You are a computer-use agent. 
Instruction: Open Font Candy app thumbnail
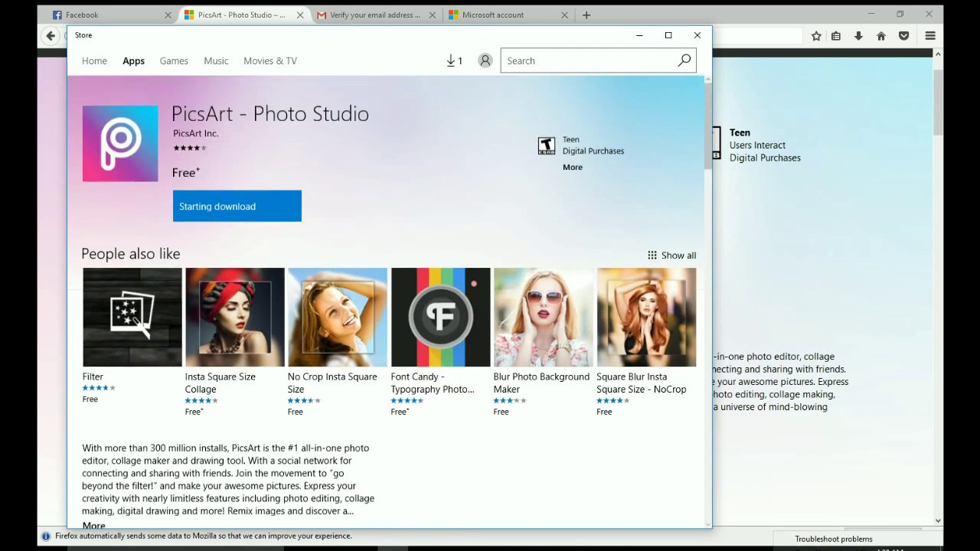(x=441, y=317)
